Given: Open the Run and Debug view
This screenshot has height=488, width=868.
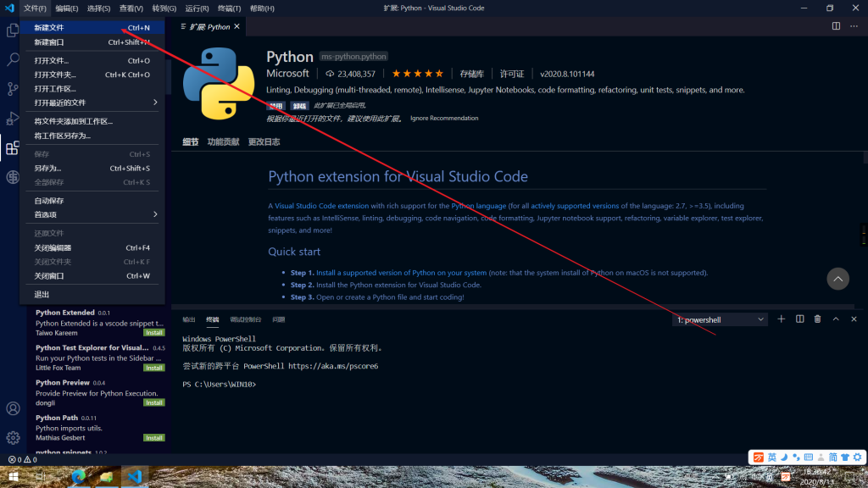Looking at the screenshot, I should click(12, 118).
